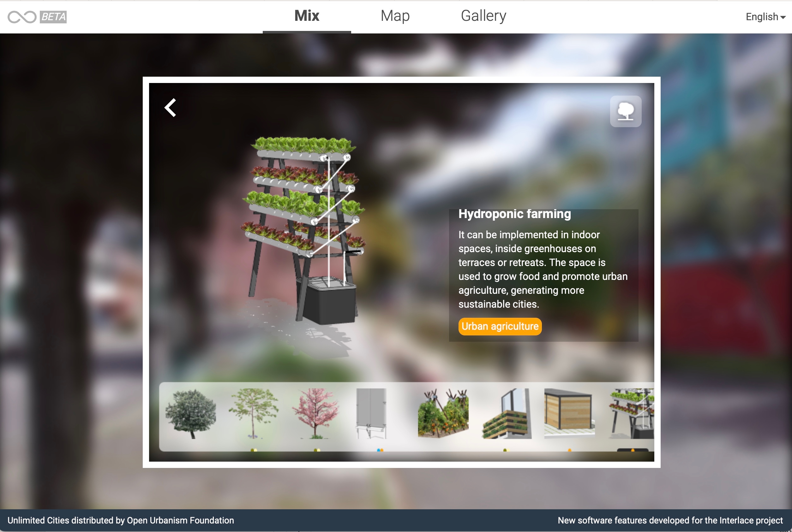This screenshot has width=792, height=532.
Task: Select the slender light-green tree thumbnail
Action: tap(253, 414)
